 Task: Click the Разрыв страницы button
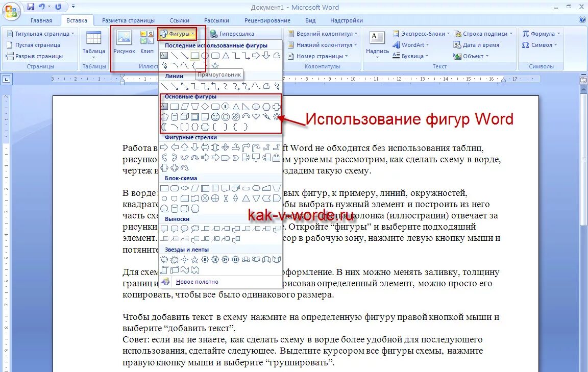click(34, 56)
